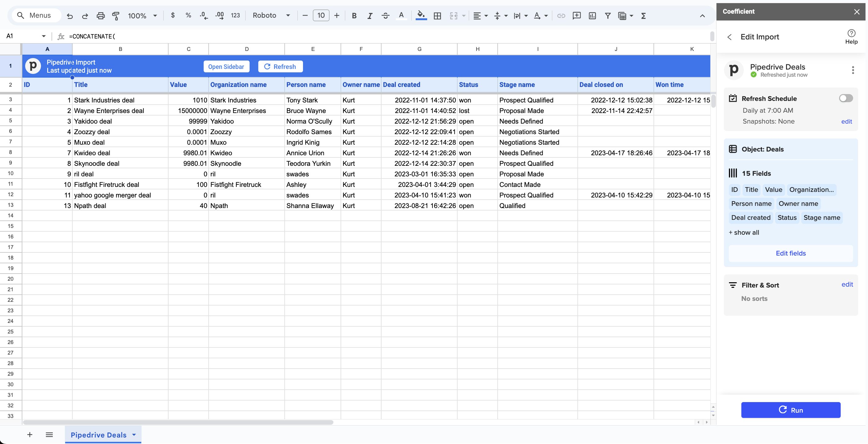868x444 pixels.
Task: Select column header D
Action: click(x=247, y=49)
